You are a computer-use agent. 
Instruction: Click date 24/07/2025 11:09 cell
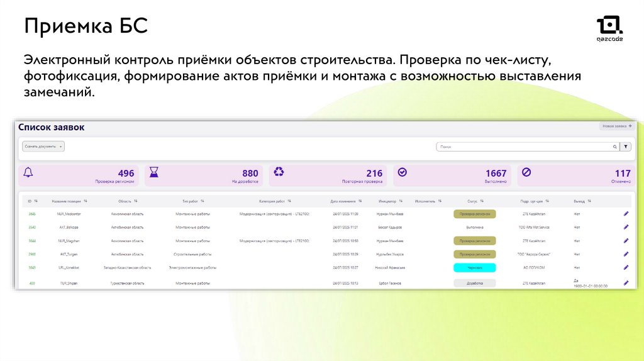(x=345, y=214)
